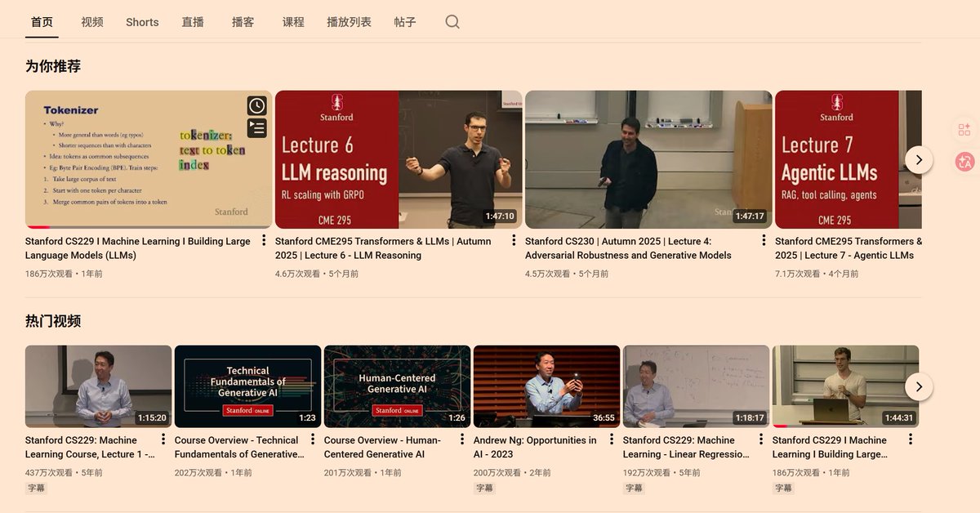Open more options for Human-Centered Generative AI video
Screen dimensions: 980x513
[x=462, y=439]
